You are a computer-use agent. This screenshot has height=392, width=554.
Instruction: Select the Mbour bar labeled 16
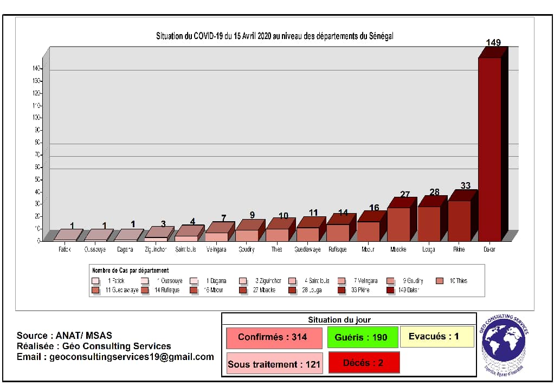pyautogui.click(x=368, y=232)
